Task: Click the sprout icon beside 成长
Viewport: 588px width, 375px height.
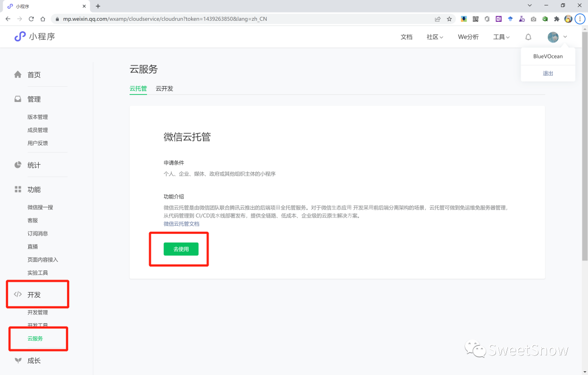Action: pyautogui.click(x=17, y=360)
